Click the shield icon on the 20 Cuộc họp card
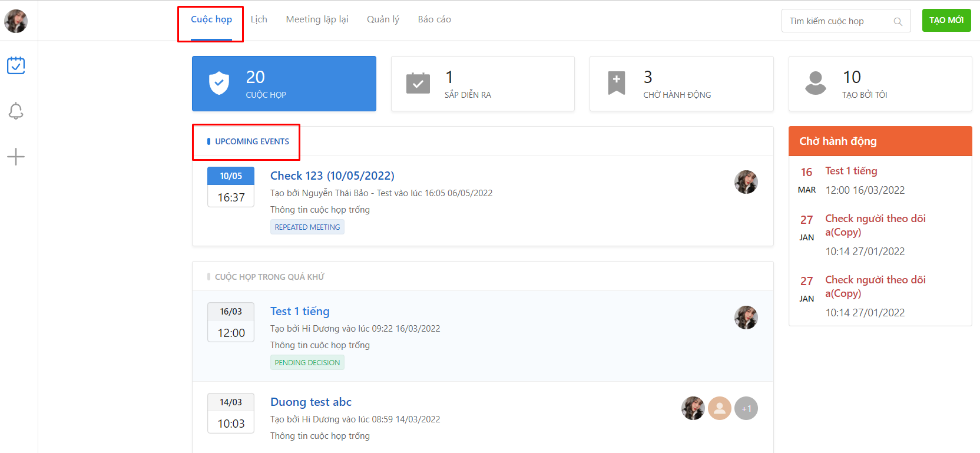 (x=219, y=83)
